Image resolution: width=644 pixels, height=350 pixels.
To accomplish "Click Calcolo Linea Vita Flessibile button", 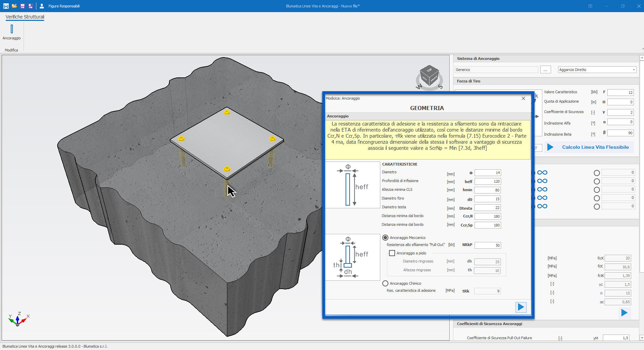I will point(595,147).
